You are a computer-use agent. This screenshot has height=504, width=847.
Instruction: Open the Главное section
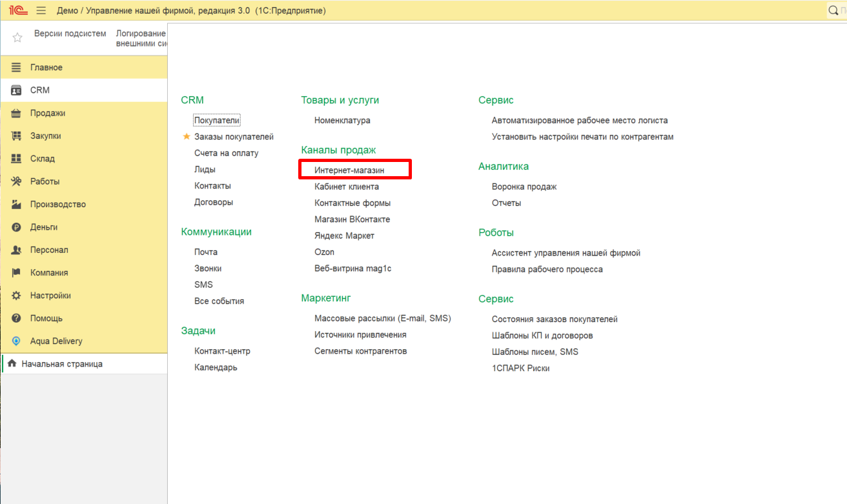(x=84, y=68)
